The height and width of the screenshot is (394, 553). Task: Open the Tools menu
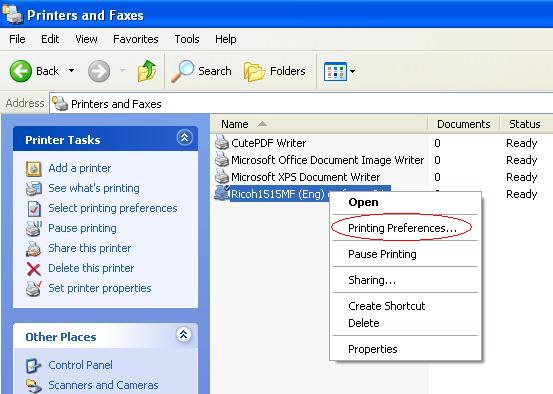coord(187,39)
